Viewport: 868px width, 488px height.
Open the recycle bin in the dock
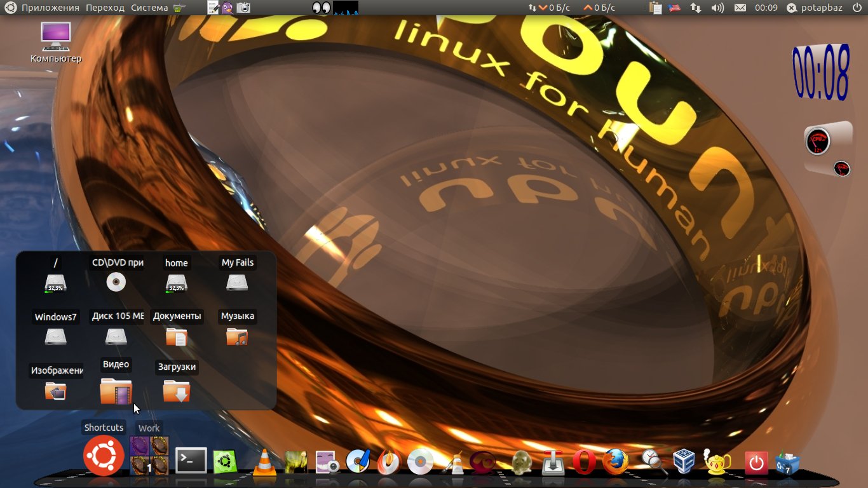click(x=787, y=463)
